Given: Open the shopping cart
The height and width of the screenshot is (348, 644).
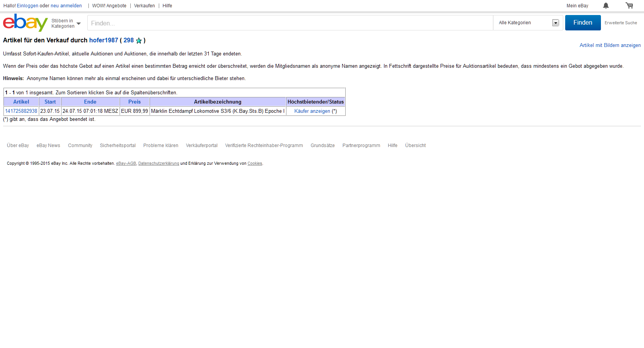Looking at the screenshot, I should 629,5.
